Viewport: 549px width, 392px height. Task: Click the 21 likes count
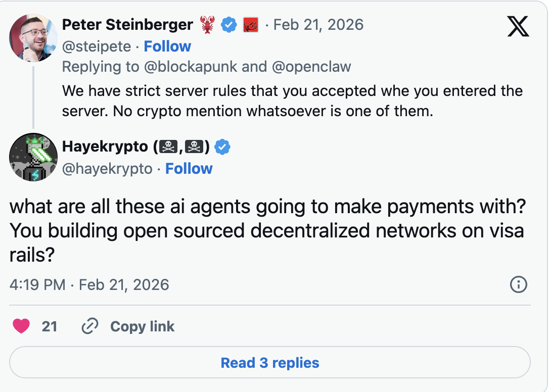(50, 326)
